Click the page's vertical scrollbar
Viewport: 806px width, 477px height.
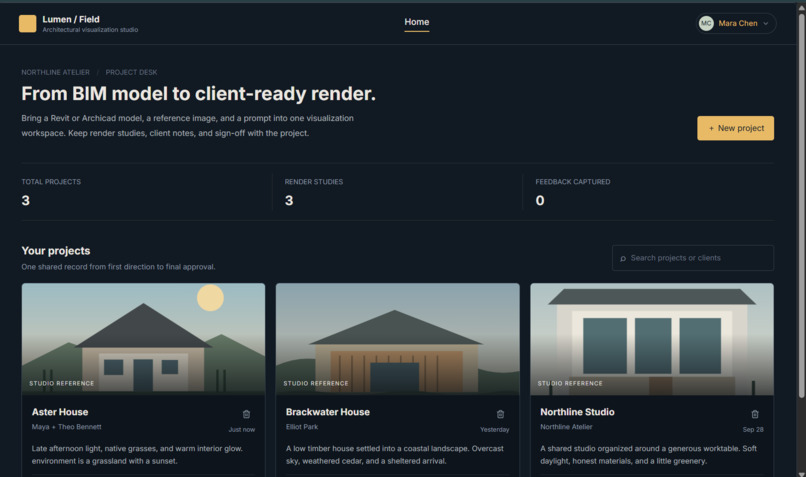[801, 206]
